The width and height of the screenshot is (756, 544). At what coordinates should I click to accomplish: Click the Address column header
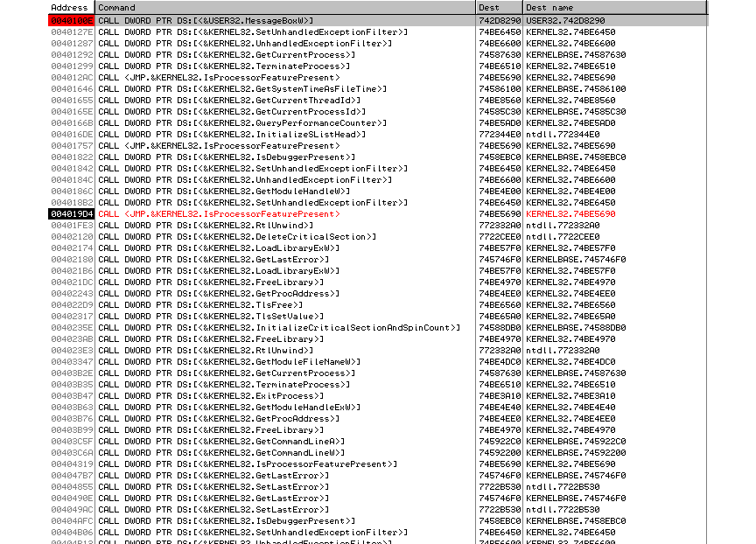click(x=72, y=8)
